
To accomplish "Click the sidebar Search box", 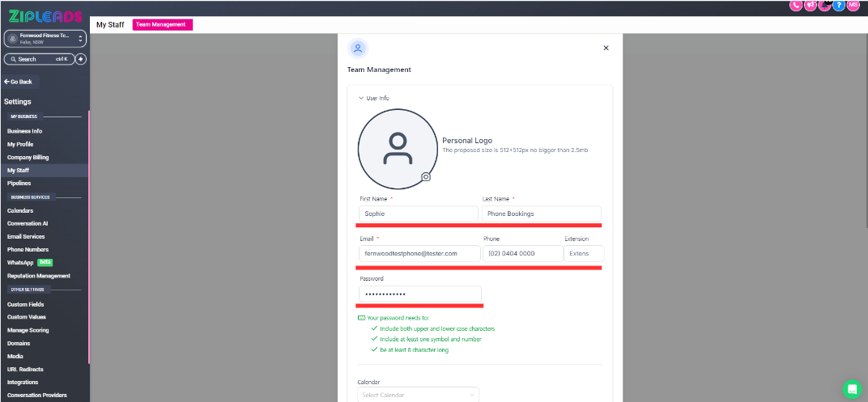I will [x=40, y=59].
